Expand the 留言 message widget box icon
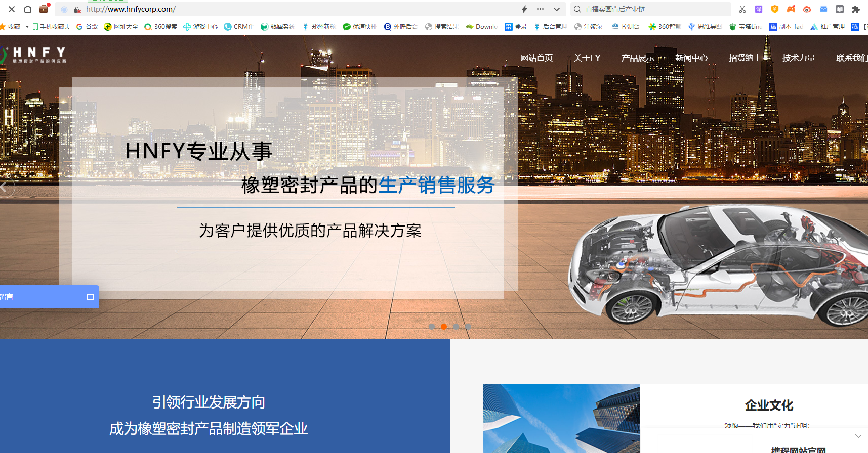The width and height of the screenshot is (868, 453). (91, 297)
